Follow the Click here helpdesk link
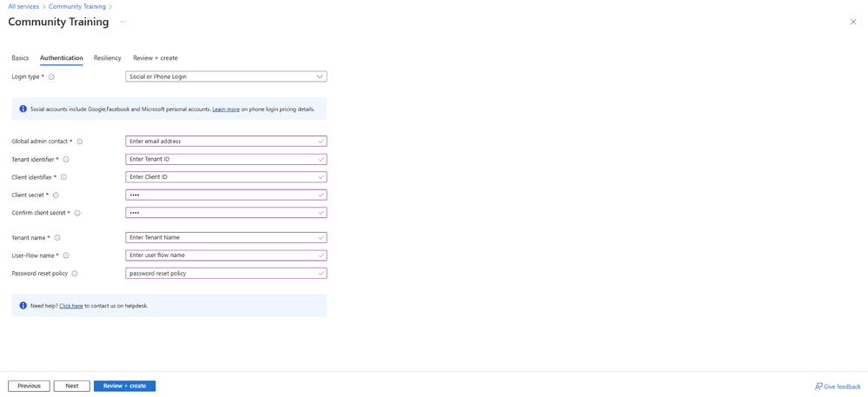 [71, 306]
